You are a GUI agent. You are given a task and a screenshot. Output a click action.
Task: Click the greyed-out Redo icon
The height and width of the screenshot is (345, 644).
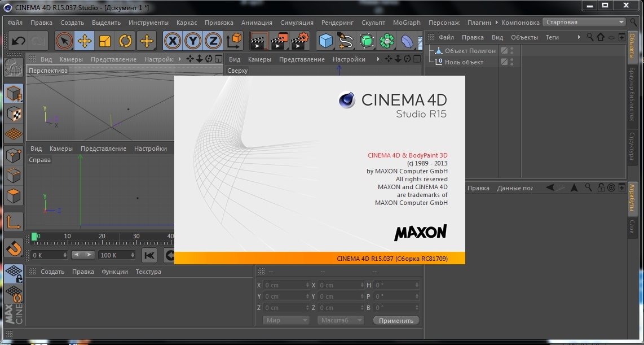point(38,41)
